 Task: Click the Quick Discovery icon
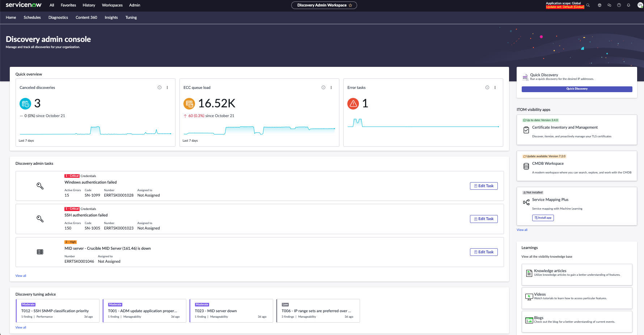[x=525, y=77]
